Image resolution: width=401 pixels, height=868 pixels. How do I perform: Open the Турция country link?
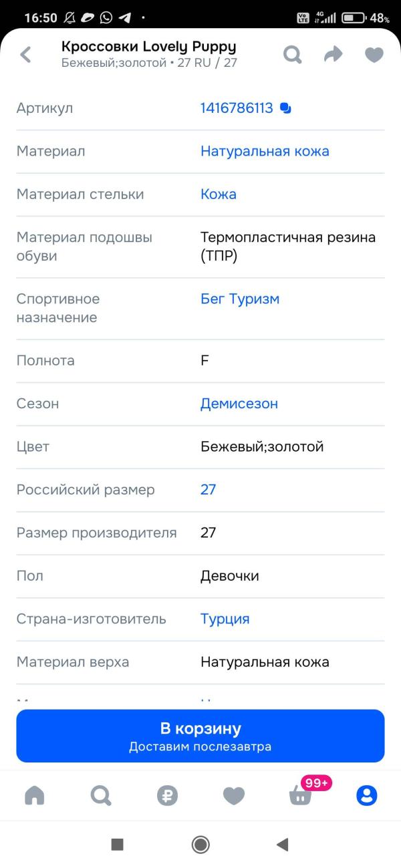point(225,619)
